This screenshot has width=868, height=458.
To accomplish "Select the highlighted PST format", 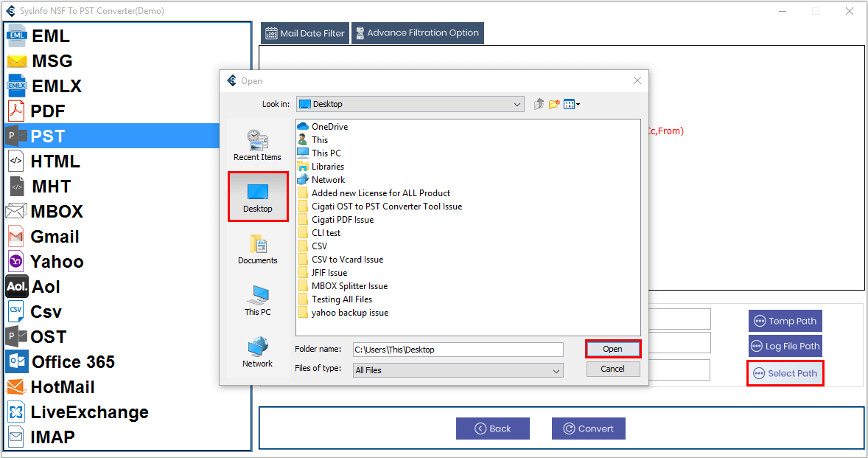I will pyautogui.click(x=113, y=136).
